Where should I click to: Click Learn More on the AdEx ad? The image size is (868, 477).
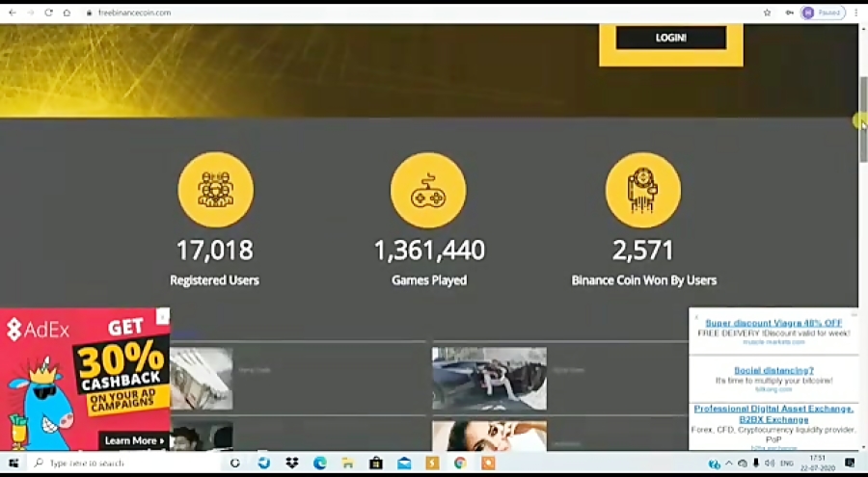(134, 441)
